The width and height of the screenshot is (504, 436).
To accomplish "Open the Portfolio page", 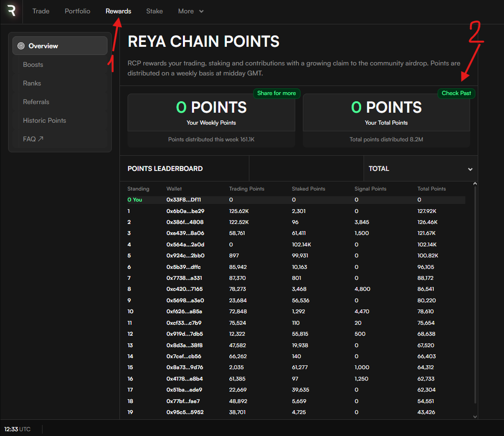I will (77, 11).
